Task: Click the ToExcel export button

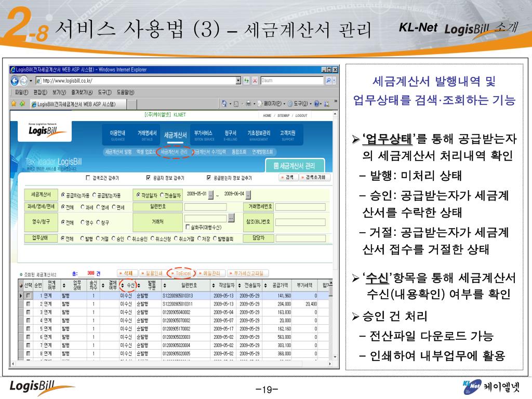Action: pos(181,273)
